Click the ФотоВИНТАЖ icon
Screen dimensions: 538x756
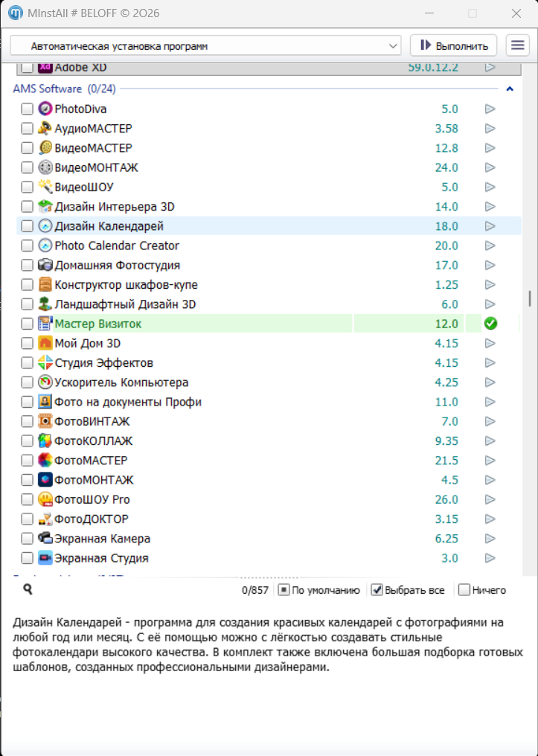(x=45, y=421)
